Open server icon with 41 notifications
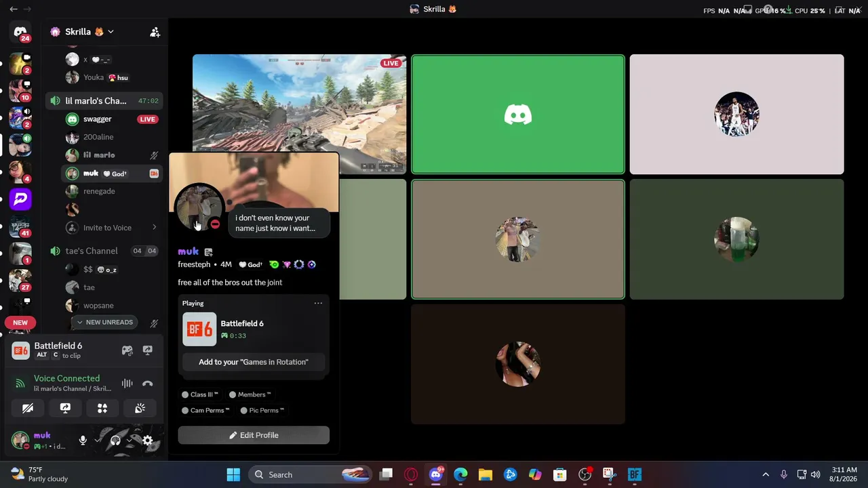Viewport: 868px width, 488px height. click(20, 226)
